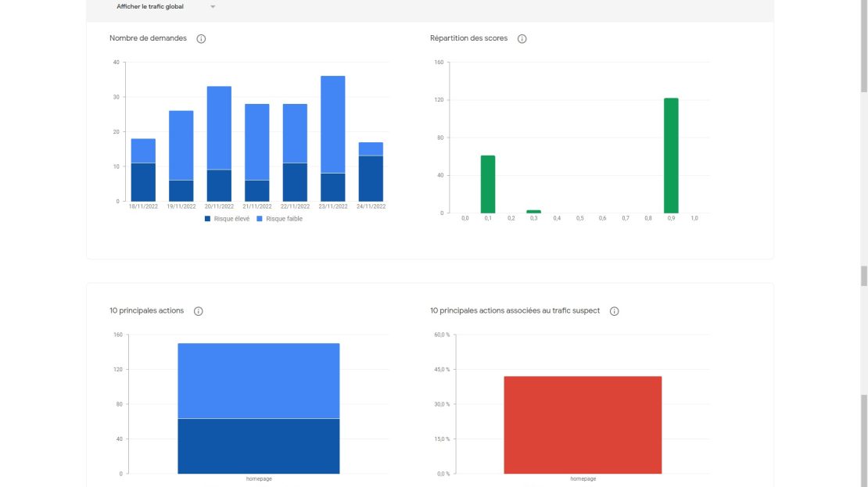Click info icon next to "10 principales actions"

coord(199,311)
